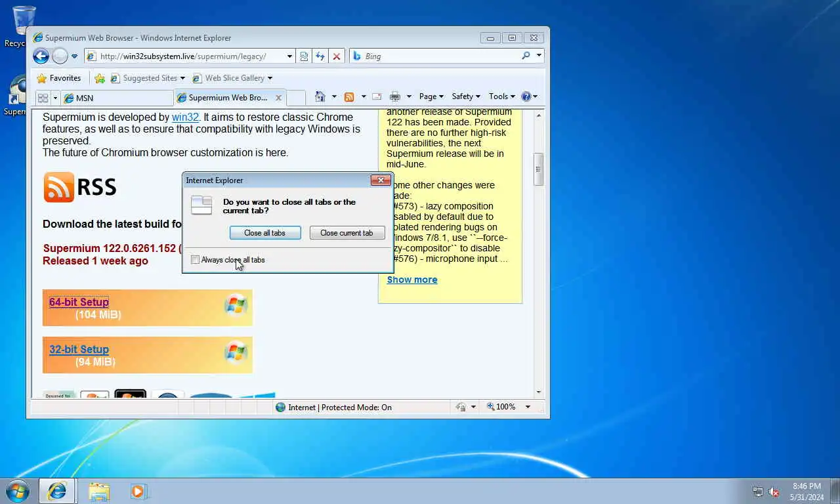Click the Close all tabs button
840x504 pixels.
pos(265,233)
